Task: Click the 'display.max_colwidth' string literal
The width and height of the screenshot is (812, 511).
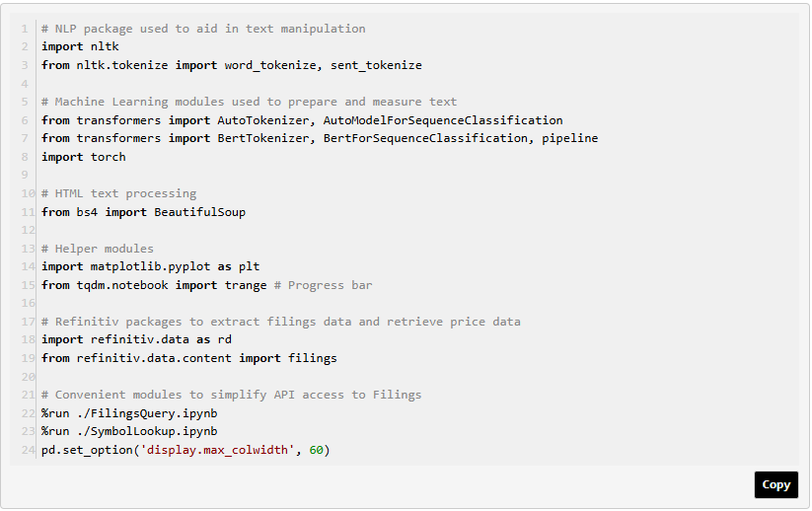Action: click(x=217, y=450)
